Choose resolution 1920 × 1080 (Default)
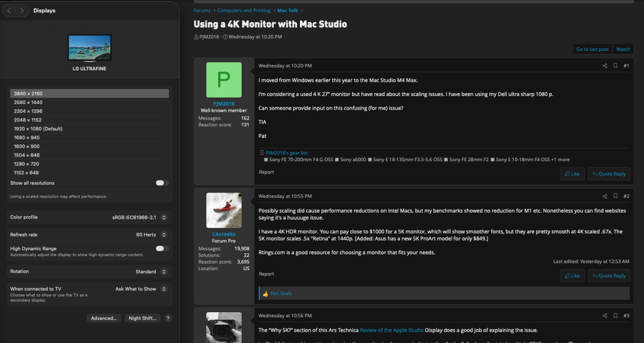 (x=89, y=129)
